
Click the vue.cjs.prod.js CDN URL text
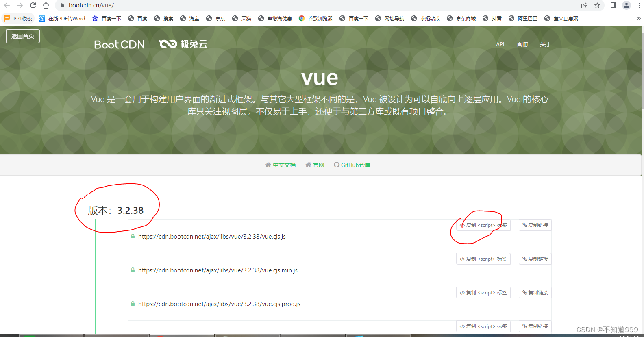point(219,304)
